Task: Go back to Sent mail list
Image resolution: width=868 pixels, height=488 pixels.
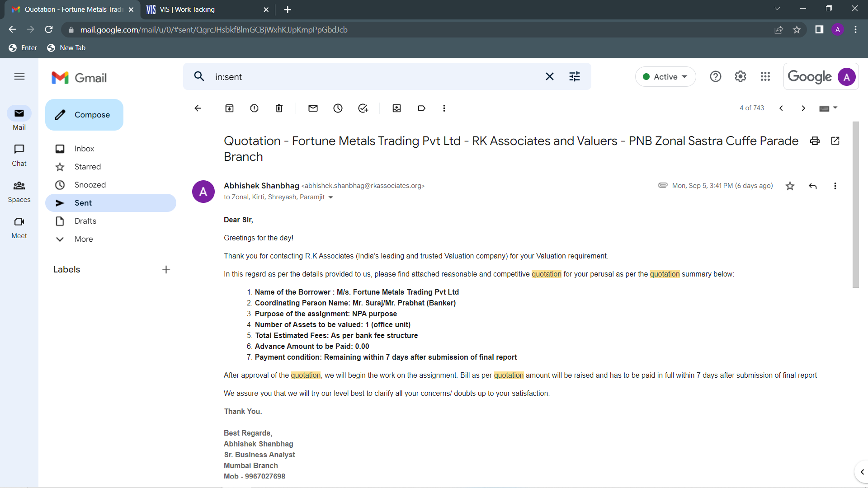Action: pyautogui.click(x=198, y=108)
